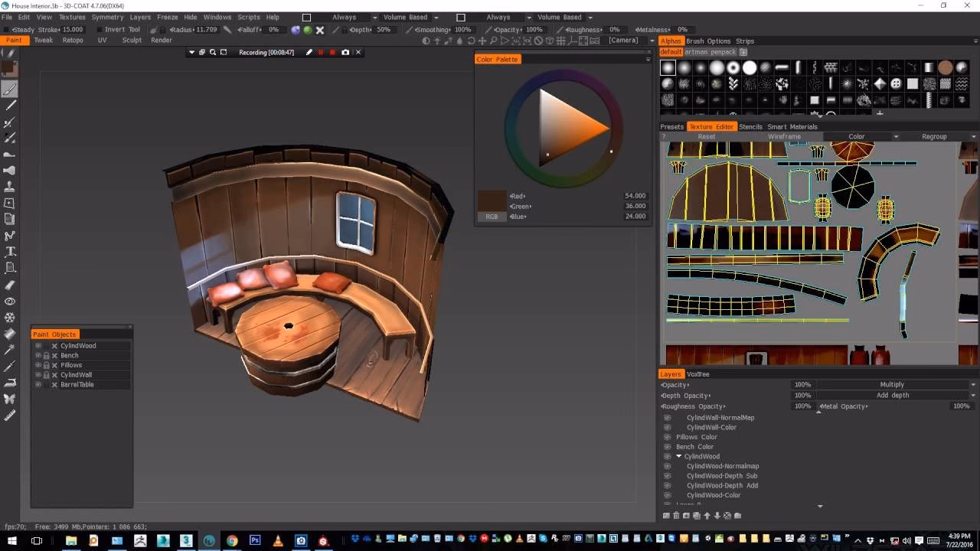Collapse the CylindWood layer group

tap(678, 456)
